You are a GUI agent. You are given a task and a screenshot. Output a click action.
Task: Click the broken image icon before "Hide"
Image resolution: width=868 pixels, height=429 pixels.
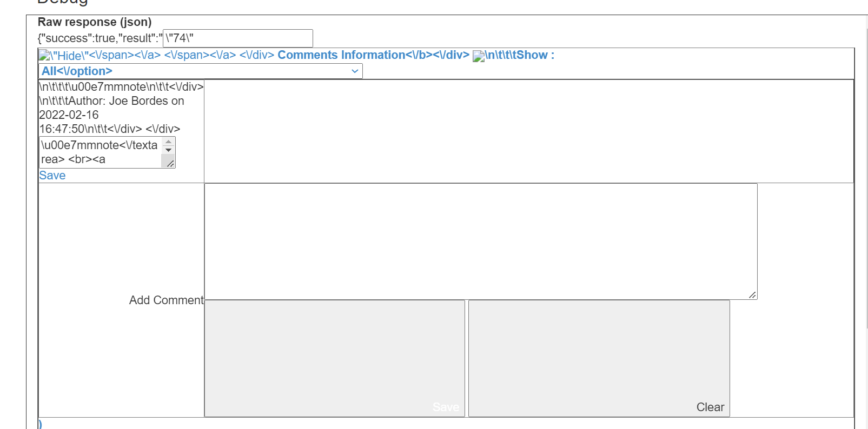point(44,56)
